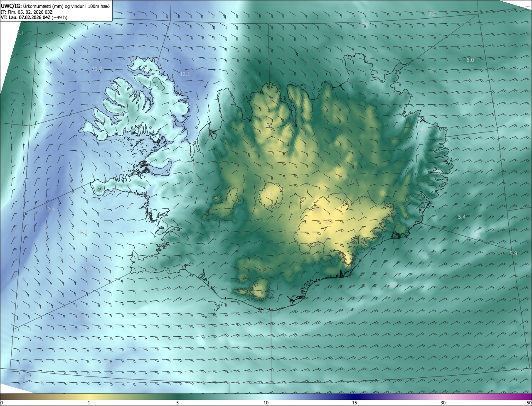This screenshot has width=532, height=406.
Task: Click the 6.0 value label on the map
Action: pos(470,60)
